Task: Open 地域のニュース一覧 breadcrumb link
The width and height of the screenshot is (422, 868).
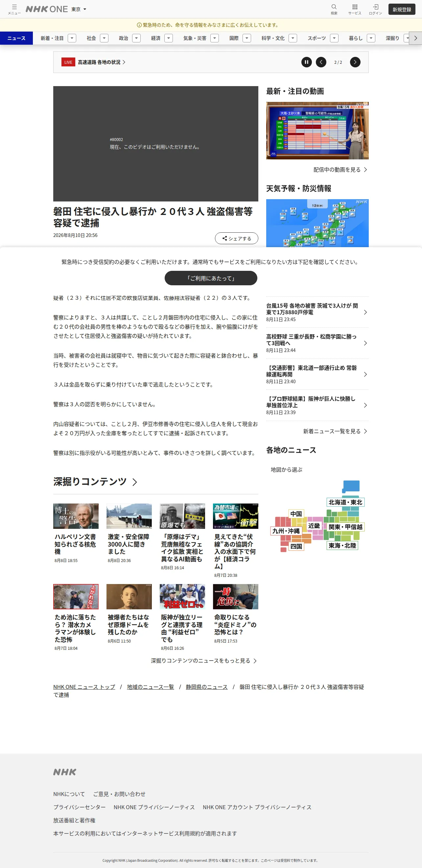Action: coord(150,687)
